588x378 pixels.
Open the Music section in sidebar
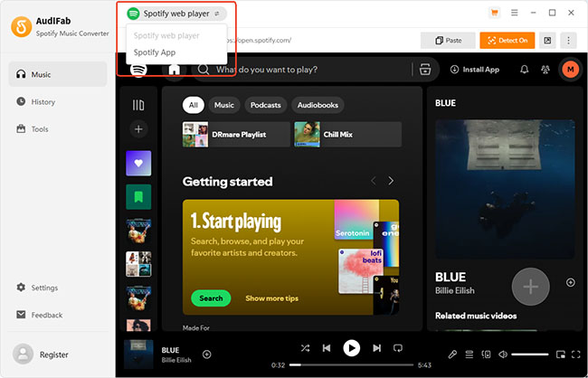click(58, 75)
